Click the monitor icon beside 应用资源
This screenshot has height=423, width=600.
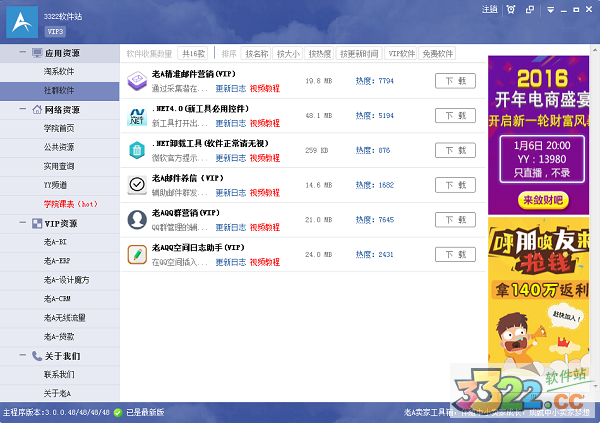(x=37, y=53)
